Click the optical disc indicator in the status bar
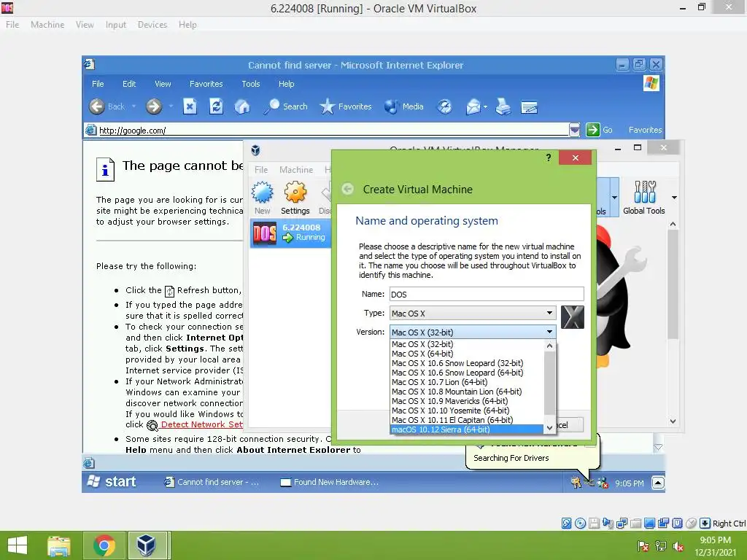The image size is (747, 560). coord(580,524)
